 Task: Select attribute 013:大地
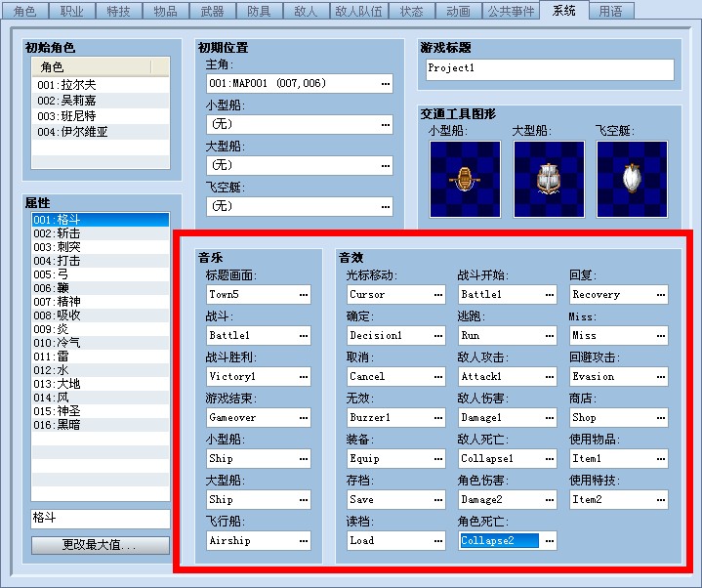coord(101,384)
